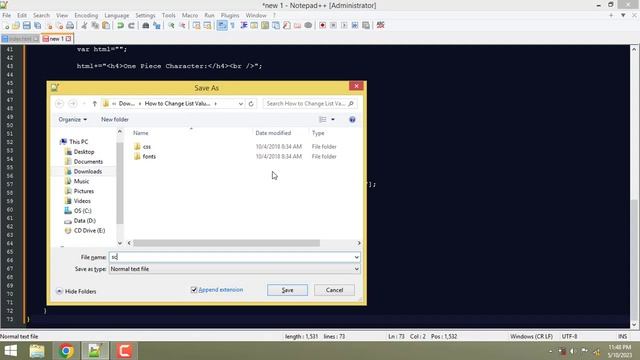This screenshot has width=640, height=360.
Task: Open Google Chrome from the taskbar
Action: [66, 351]
